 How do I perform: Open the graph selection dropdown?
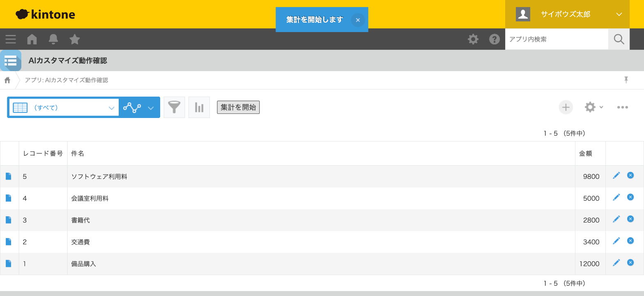click(139, 108)
